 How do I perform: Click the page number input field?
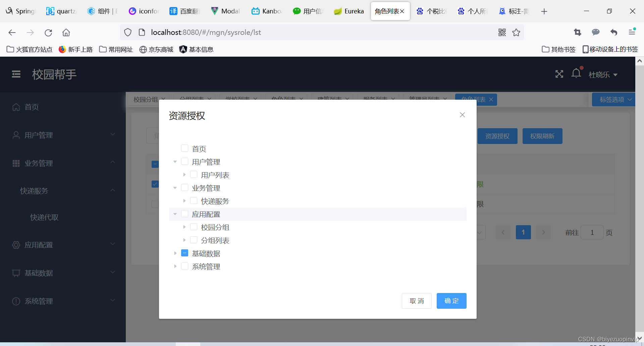pyautogui.click(x=592, y=232)
